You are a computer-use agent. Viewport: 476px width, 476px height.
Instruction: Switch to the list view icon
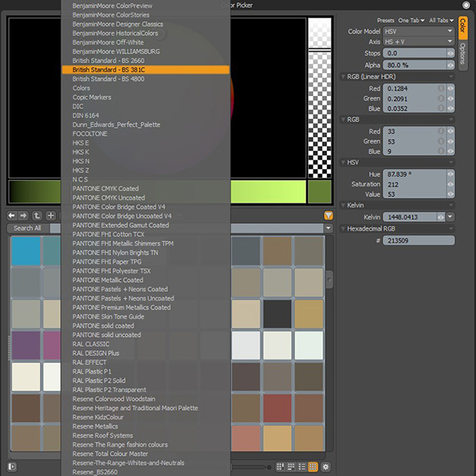[x=301, y=466]
